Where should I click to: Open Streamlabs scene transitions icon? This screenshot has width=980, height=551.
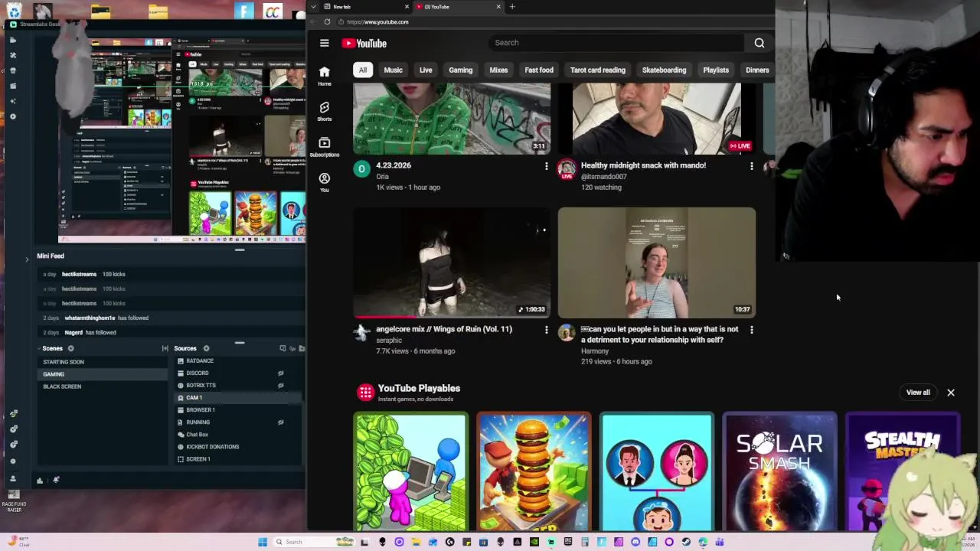tap(165, 348)
